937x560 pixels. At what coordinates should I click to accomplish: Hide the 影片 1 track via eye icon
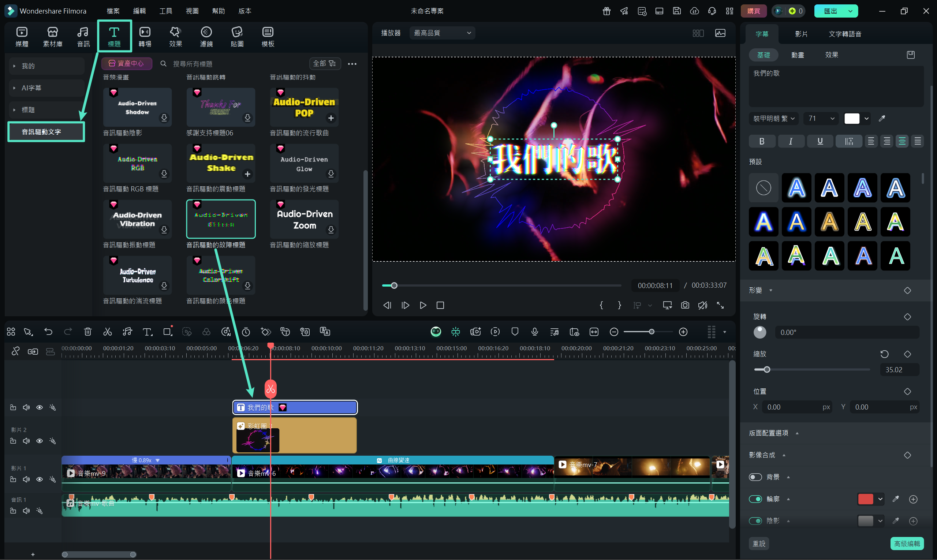[39, 479]
